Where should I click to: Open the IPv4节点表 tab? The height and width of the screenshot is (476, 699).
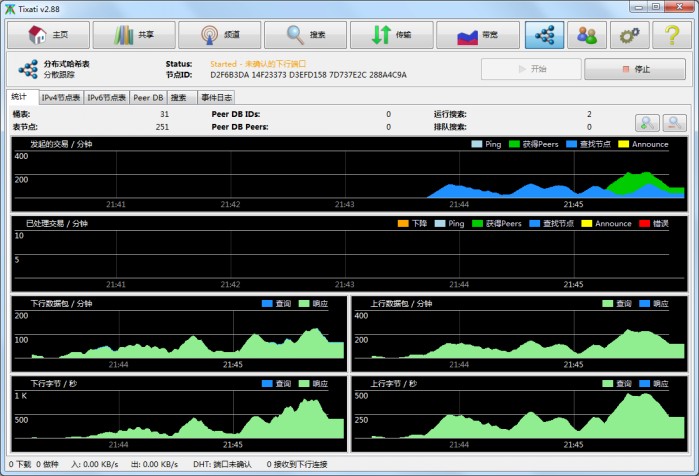coord(61,98)
